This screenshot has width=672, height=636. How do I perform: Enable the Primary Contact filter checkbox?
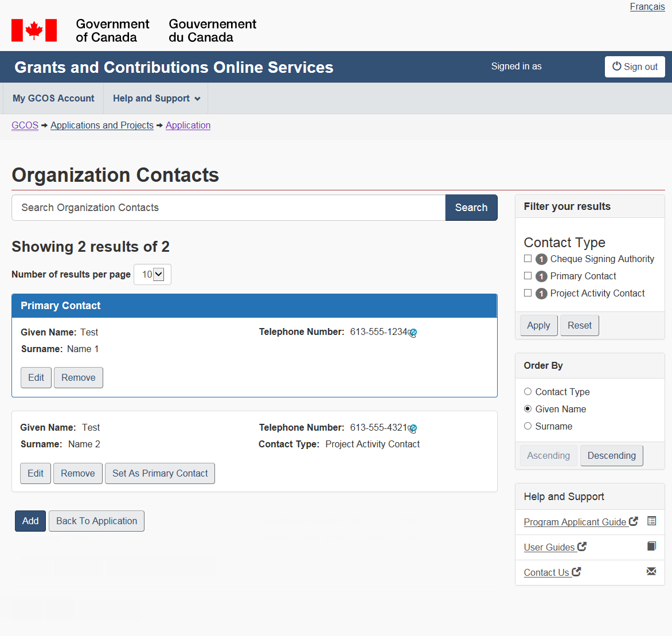pyautogui.click(x=528, y=276)
